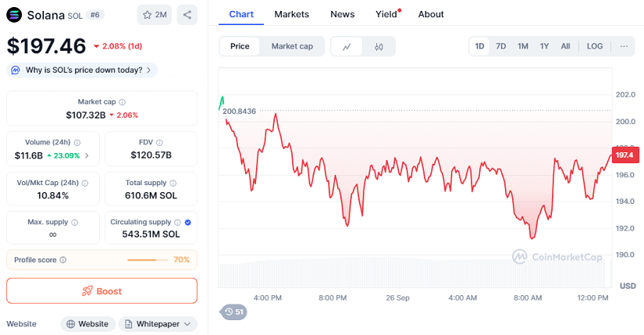The width and height of the screenshot is (644, 335).
Task: Set chart range to 7D
Action: pos(500,46)
